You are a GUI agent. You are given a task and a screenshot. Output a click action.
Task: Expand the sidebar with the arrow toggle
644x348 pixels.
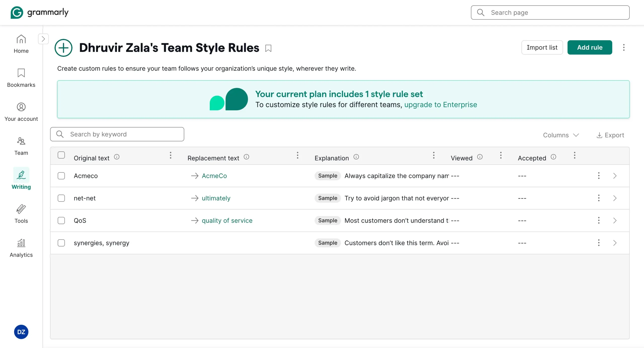[43, 39]
